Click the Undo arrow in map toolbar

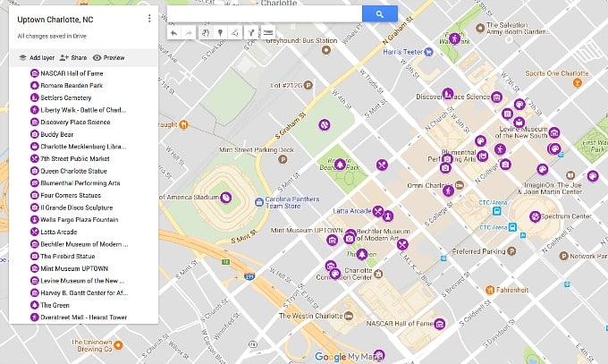click(x=174, y=33)
